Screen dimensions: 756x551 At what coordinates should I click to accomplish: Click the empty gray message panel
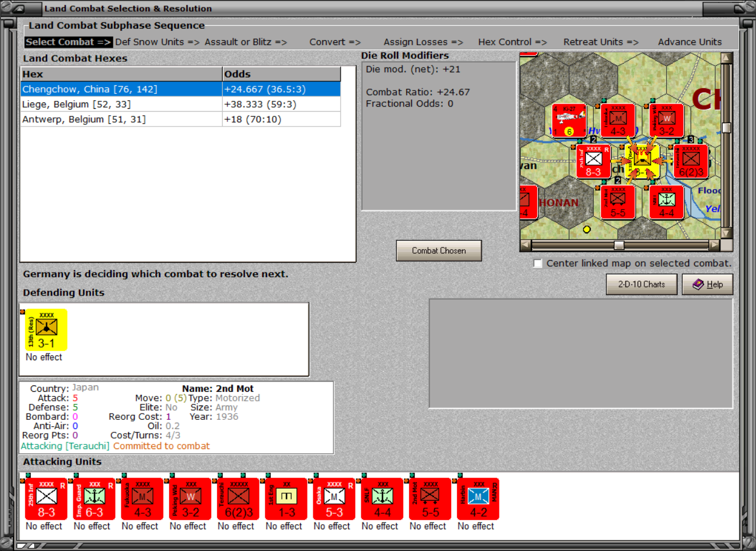(581, 353)
